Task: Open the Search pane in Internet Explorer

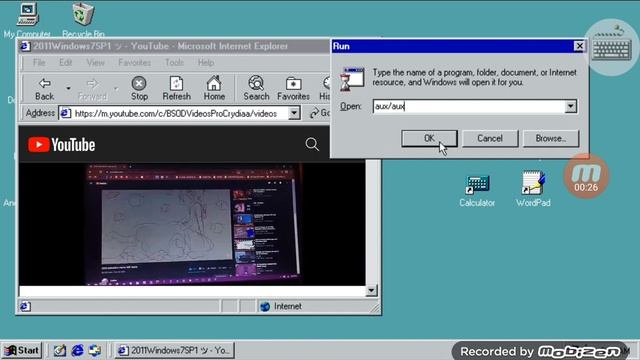Action: click(x=256, y=89)
